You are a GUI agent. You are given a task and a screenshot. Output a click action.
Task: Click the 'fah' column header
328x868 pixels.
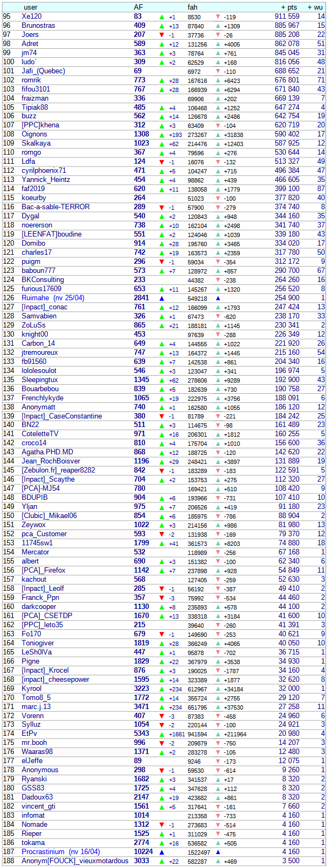pos(192,7)
